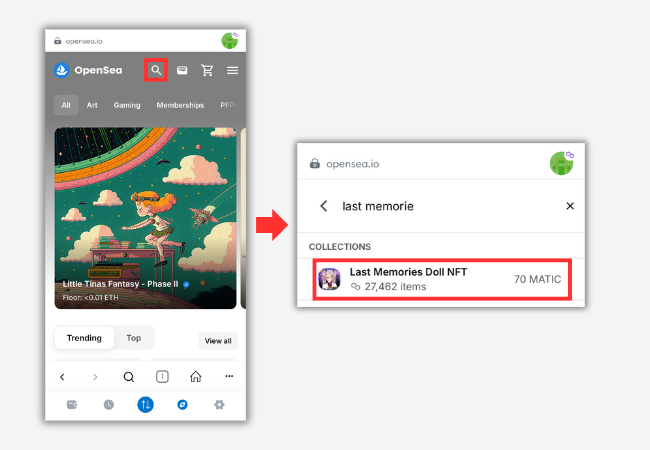Select the PFPs category tab
Image resolution: width=650 pixels, height=450 pixels.
pos(228,105)
